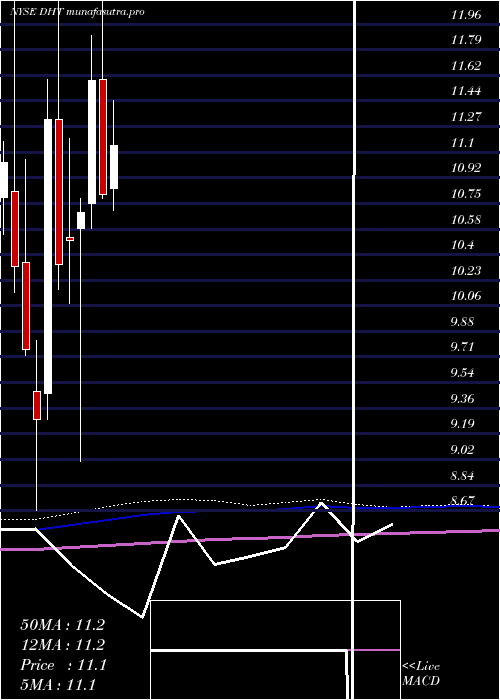Image resolution: width=500 pixels, height=700 pixels.
Task: Click the 11.79 price axis label
Action: point(466,41)
